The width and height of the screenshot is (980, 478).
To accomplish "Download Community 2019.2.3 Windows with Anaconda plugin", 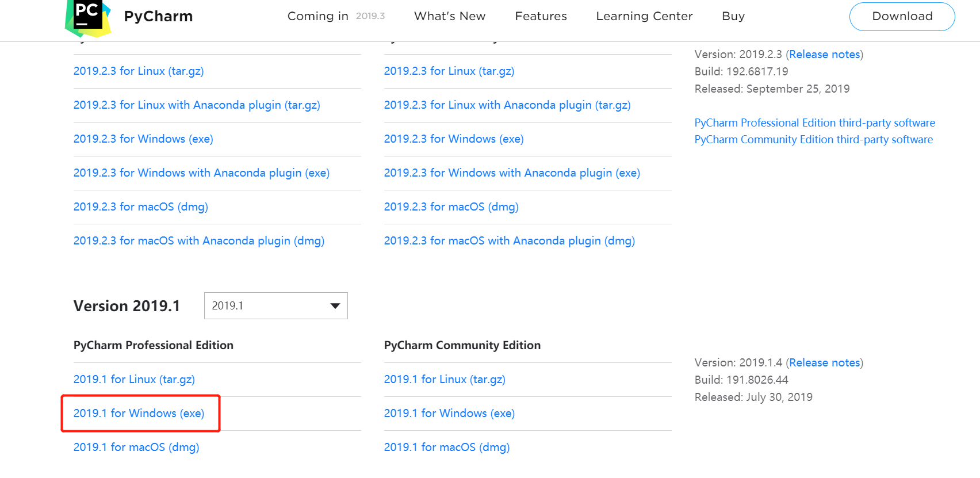I will click(x=512, y=173).
